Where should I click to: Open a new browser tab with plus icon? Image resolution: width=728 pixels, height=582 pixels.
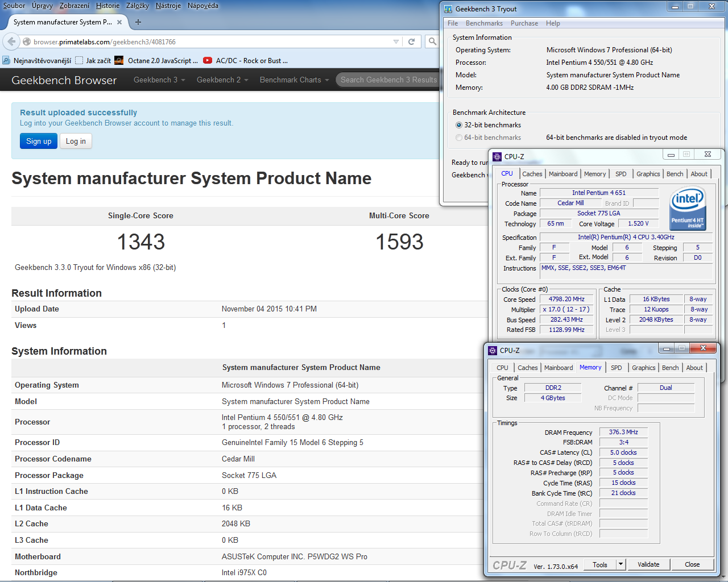(x=138, y=22)
